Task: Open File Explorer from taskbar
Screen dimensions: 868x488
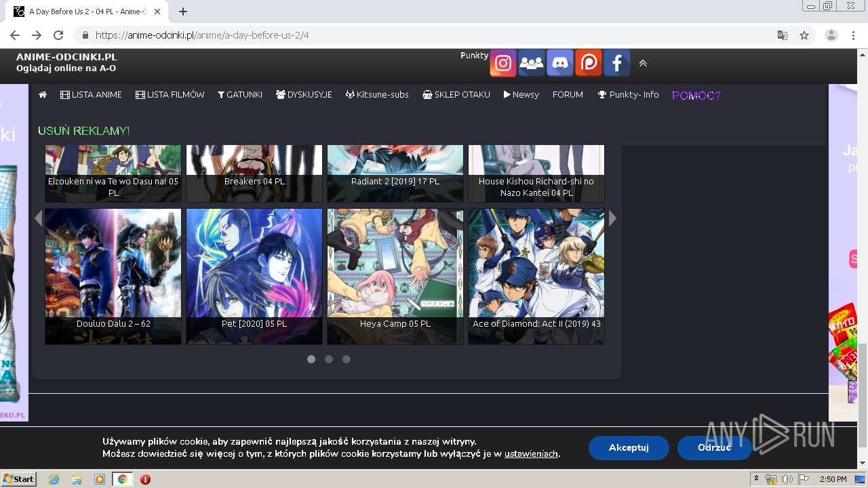Action: 77,479
